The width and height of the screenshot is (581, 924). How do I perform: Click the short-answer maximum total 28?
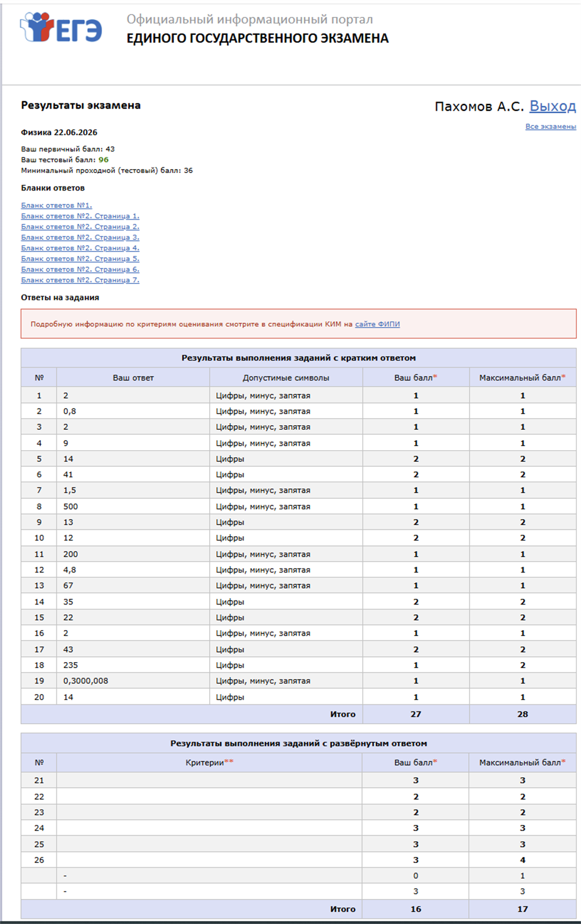click(x=523, y=714)
